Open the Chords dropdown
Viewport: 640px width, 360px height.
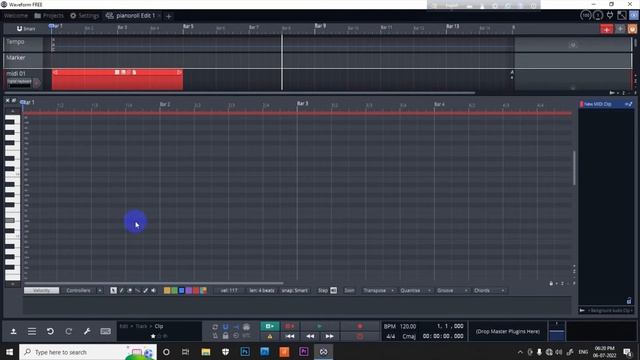[x=489, y=291]
